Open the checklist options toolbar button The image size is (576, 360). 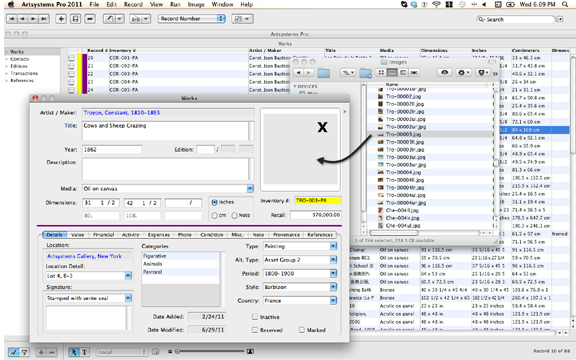pyautogui.click(x=242, y=19)
